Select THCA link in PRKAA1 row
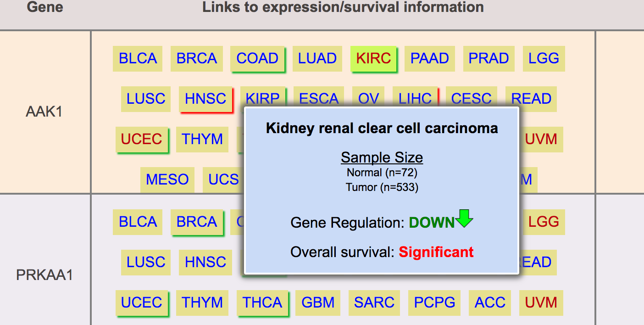644x325 pixels. click(262, 303)
